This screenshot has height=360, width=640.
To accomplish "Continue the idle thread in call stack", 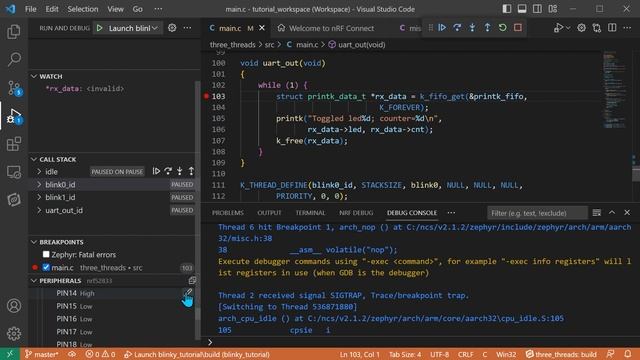I will [x=156, y=171].
